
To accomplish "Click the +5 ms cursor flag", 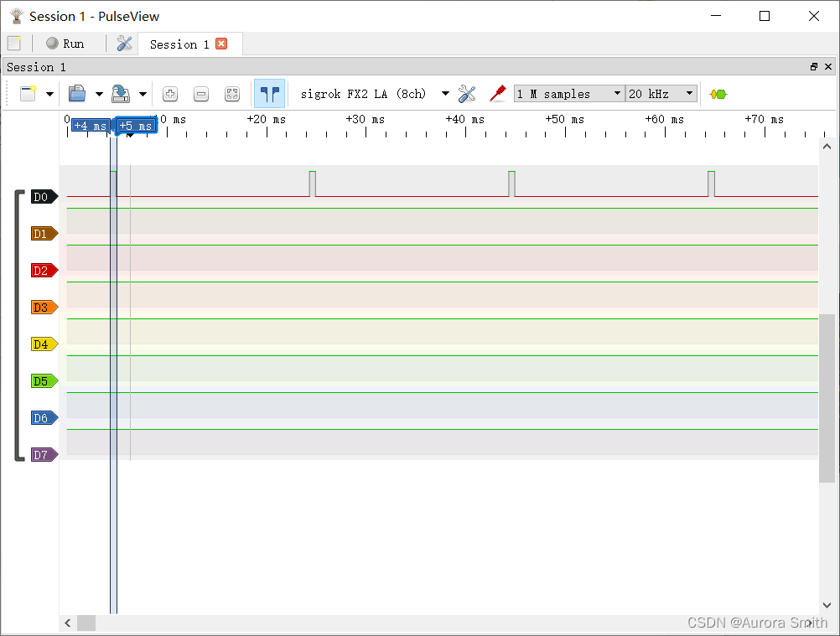I will pos(136,126).
